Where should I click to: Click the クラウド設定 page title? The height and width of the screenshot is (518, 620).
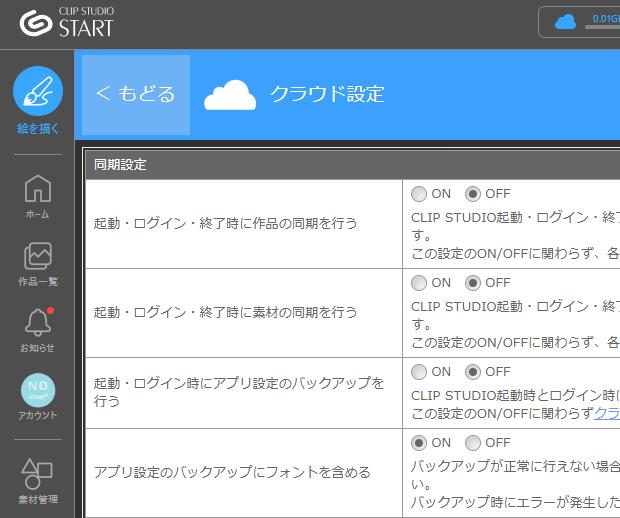327,94
